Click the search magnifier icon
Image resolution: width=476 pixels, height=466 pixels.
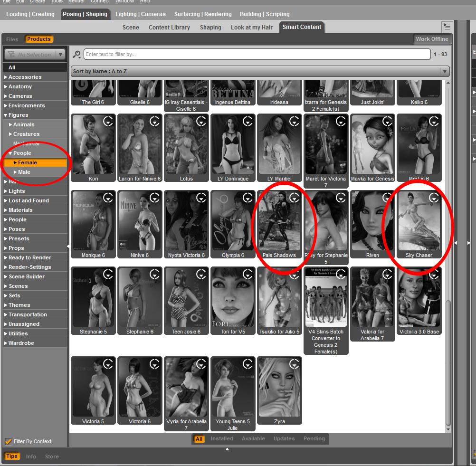(x=76, y=54)
